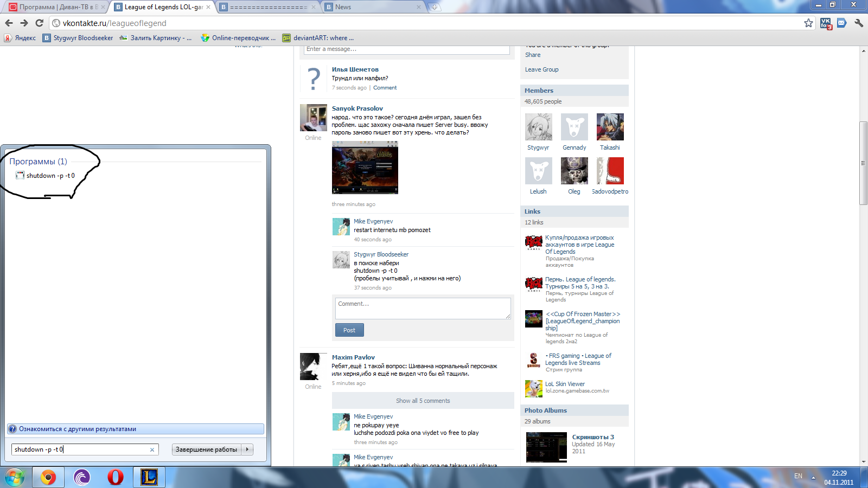
Task: Open Скриншоты 3 photo album
Action: tap(593, 437)
